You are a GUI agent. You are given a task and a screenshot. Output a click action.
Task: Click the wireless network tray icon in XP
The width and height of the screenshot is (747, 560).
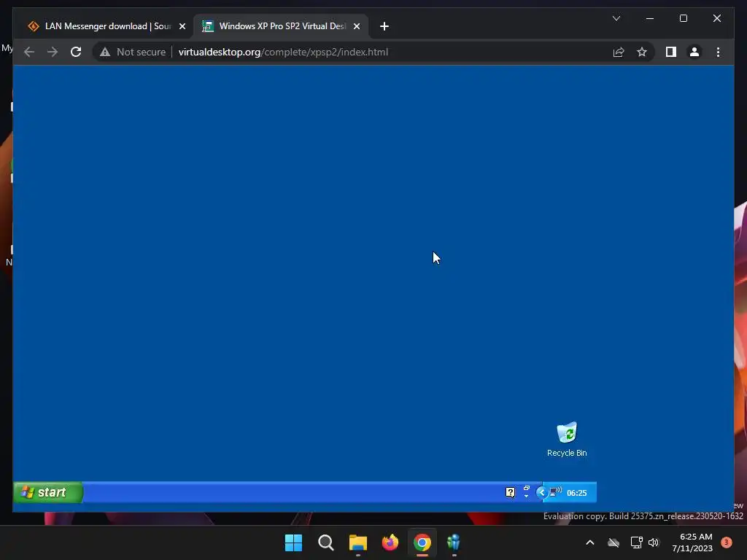(555, 492)
